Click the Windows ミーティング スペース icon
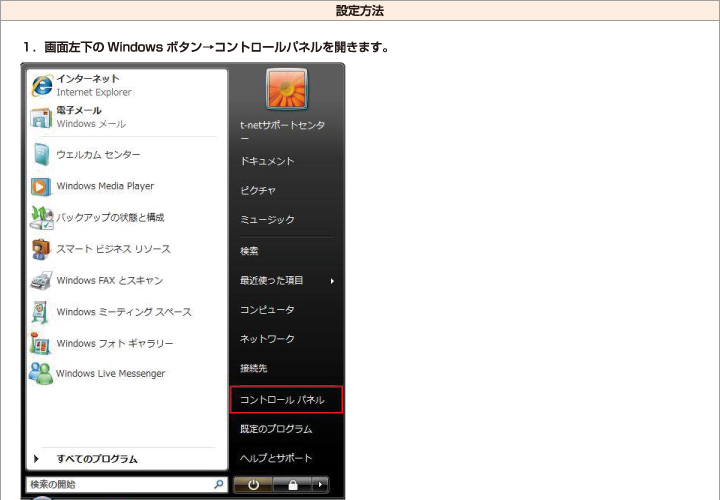The height and width of the screenshot is (500, 720). click(x=40, y=312)
